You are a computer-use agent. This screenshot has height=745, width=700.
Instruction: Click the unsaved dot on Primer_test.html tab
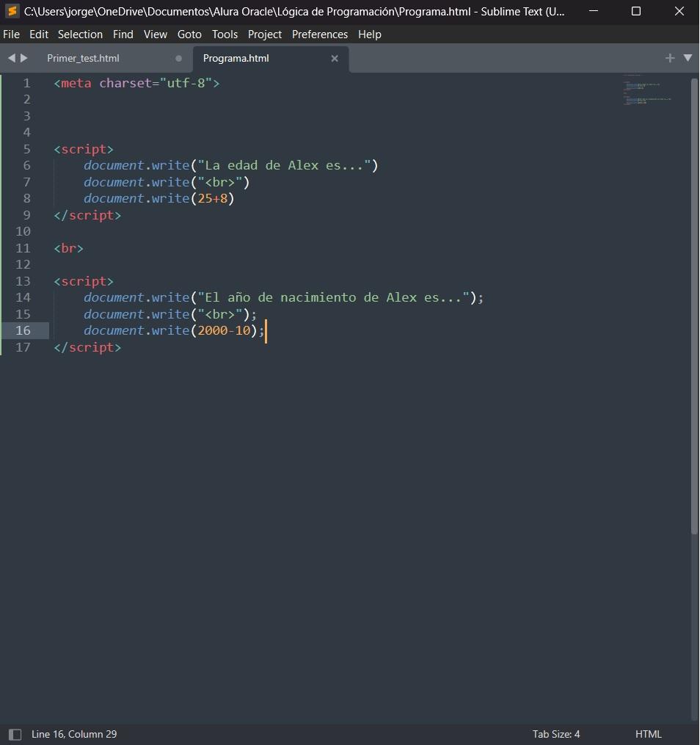(179, 59)
